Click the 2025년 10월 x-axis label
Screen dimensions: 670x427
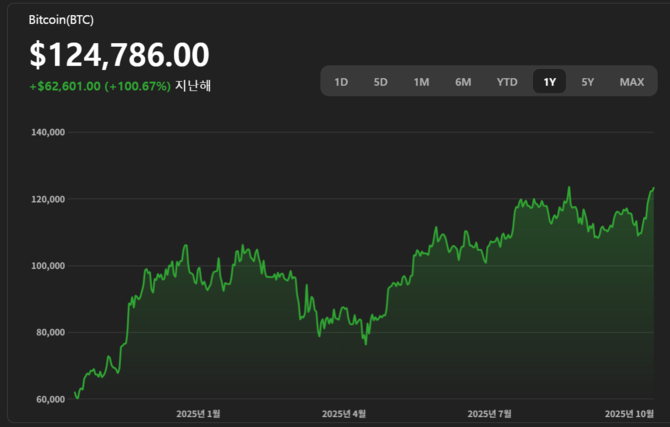[630, 413]
